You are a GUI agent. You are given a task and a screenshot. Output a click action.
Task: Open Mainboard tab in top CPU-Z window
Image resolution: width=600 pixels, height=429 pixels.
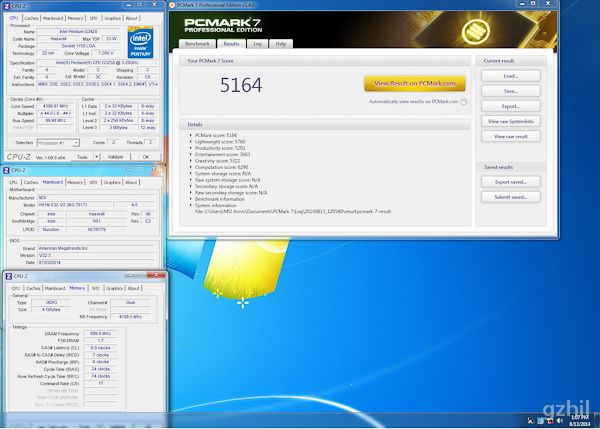coord(53,18)
